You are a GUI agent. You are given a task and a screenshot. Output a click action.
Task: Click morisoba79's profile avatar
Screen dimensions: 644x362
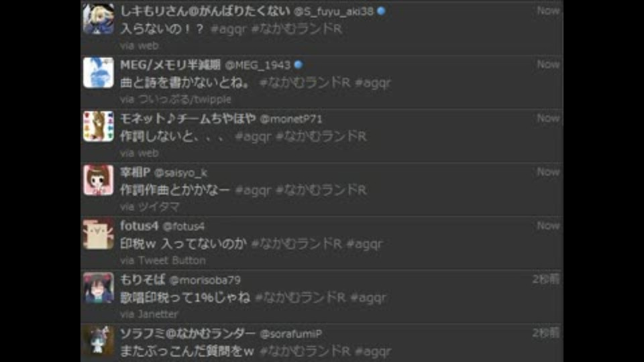(99, 288)
